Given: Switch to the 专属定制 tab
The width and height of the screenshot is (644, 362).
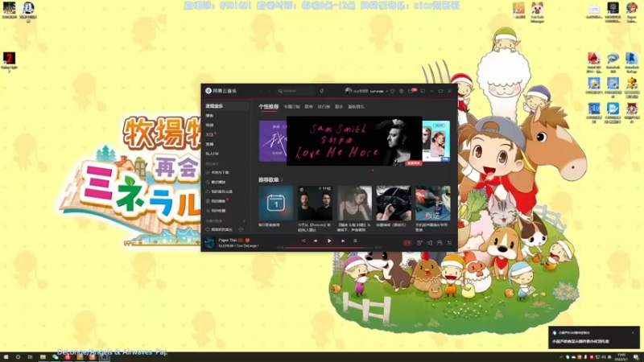Looking at the screenshot, I should tap(291, 107).
